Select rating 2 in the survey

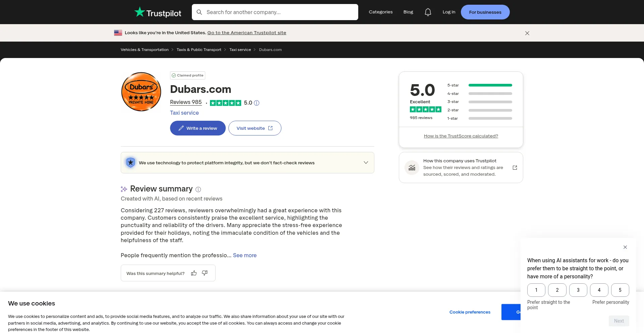coord(557,290)
